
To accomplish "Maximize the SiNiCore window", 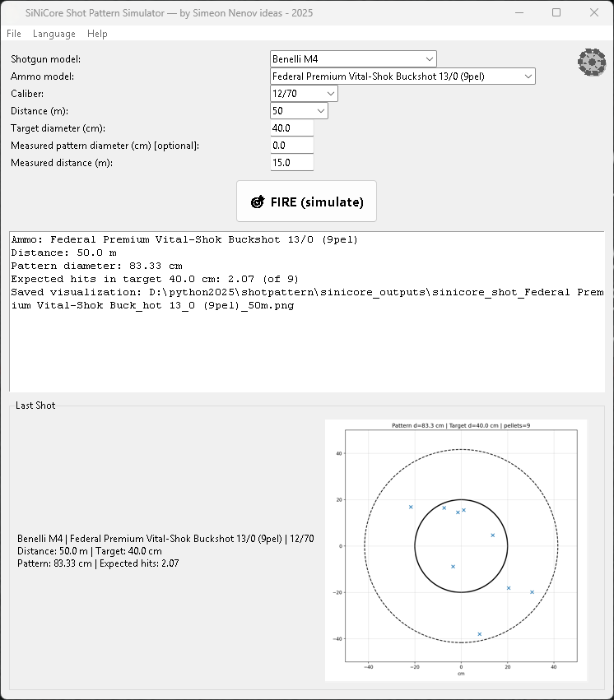I will pos(556,13).
